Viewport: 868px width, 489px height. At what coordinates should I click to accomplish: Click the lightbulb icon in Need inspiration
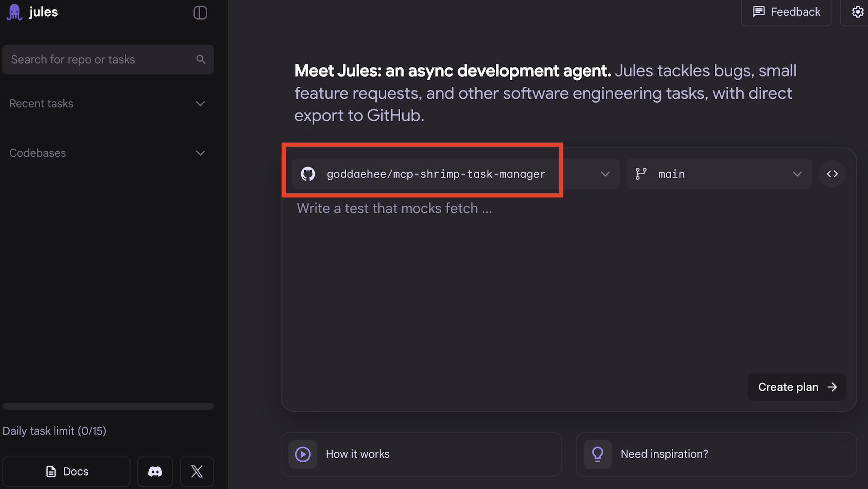(598, 454)
